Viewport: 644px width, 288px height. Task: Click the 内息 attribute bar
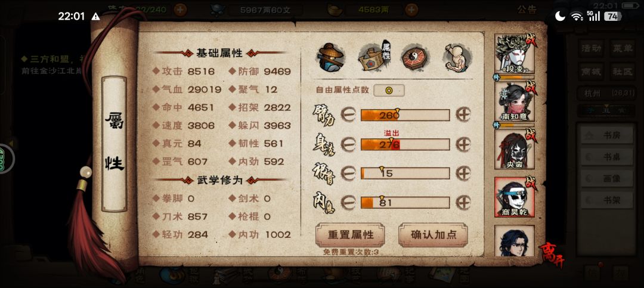[405, 202]
